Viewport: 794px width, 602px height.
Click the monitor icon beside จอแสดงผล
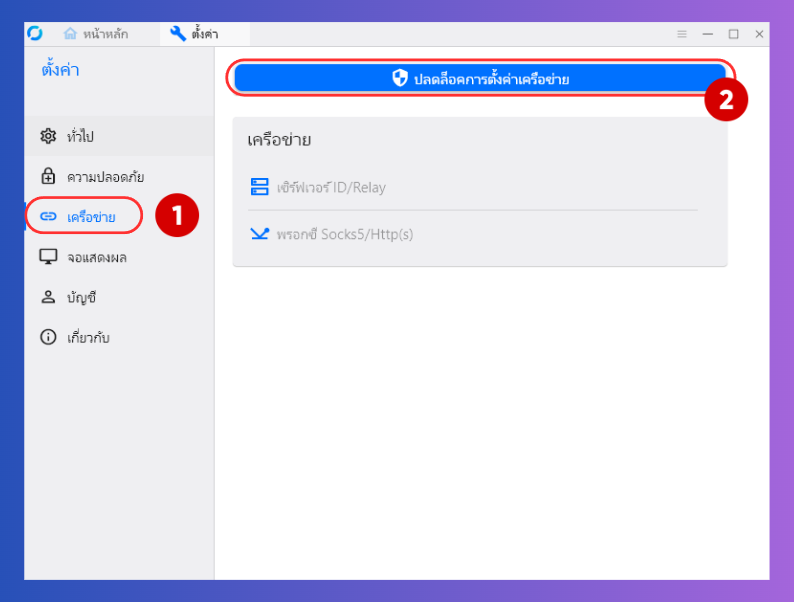point(48,257)
